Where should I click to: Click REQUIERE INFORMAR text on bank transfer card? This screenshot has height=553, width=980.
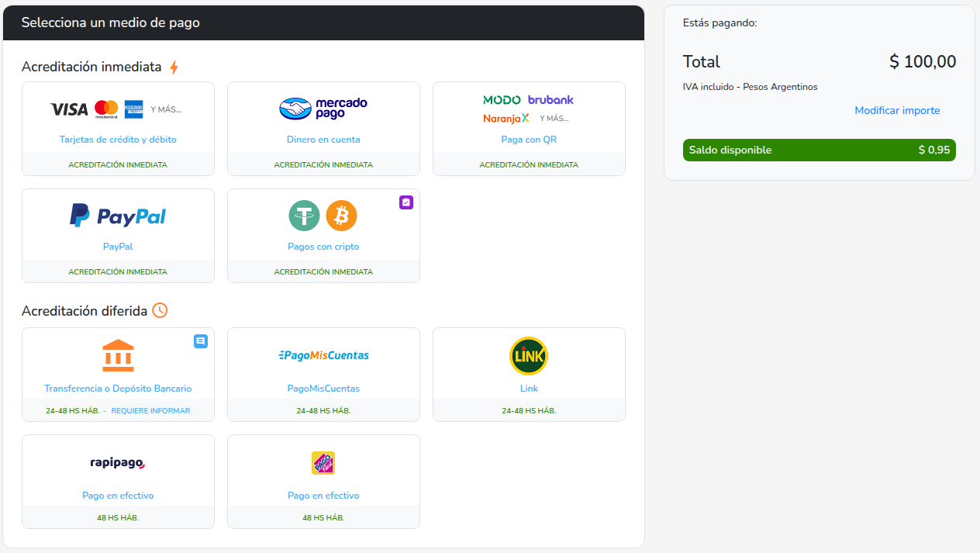point(150,411)
